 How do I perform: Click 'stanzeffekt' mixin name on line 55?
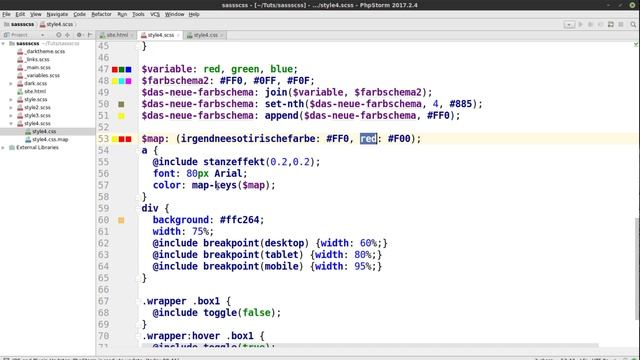pos(234,162)
